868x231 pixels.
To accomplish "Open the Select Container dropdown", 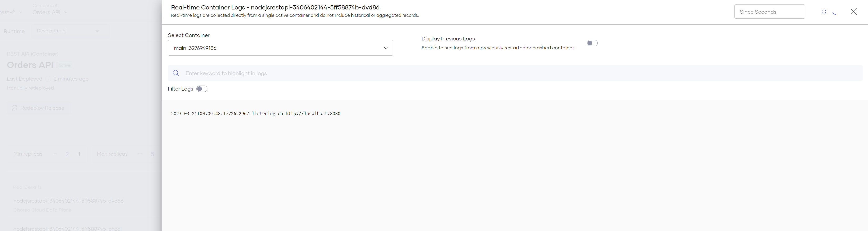I will [x=280, y=48].
